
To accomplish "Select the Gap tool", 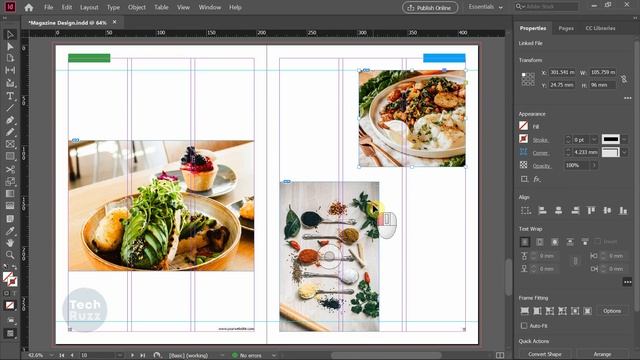I will [x=10, y=71].
